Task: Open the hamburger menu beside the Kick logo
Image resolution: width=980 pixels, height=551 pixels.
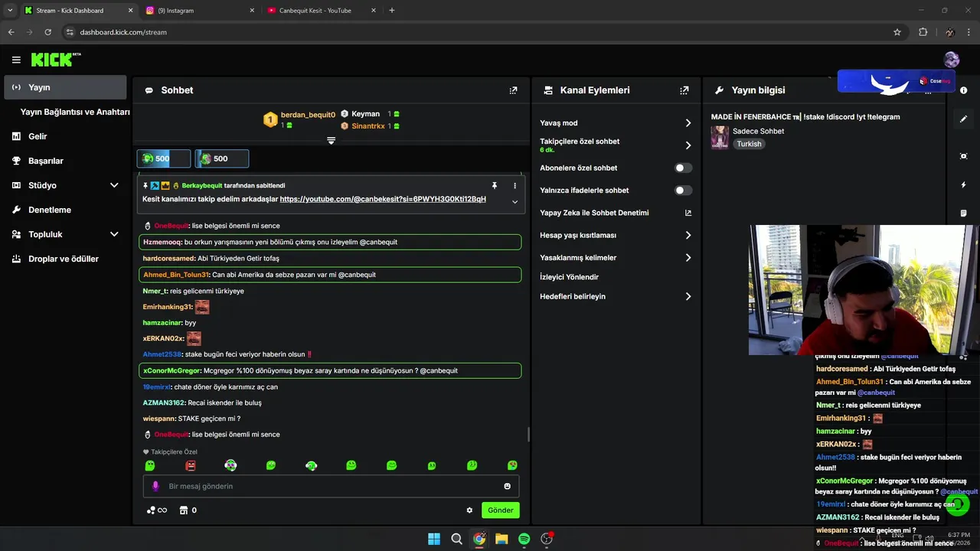Action: click(x=16, y=60)
